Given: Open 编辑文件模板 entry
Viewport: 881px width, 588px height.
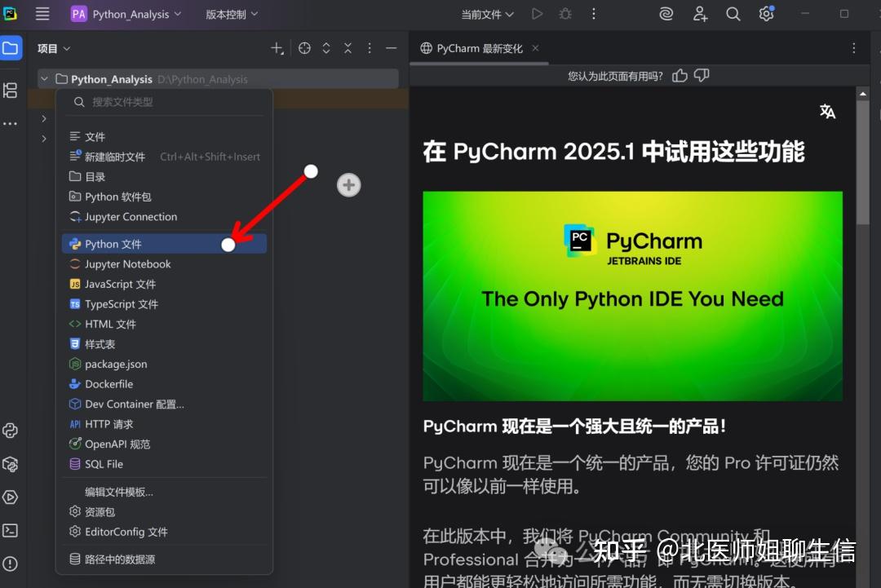Looking at the screenshot, I should [164, 492].
